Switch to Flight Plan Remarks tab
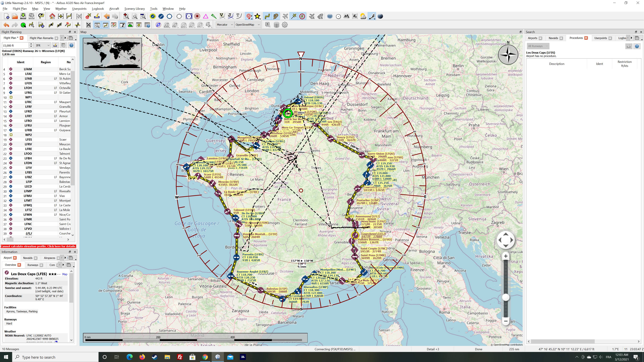The image size is (644, 362). tap(41, 38)
